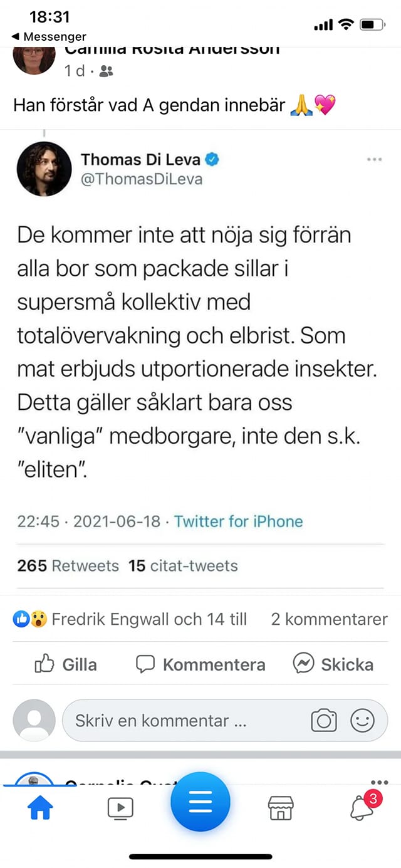Open the camera icon in comment field

324,721
